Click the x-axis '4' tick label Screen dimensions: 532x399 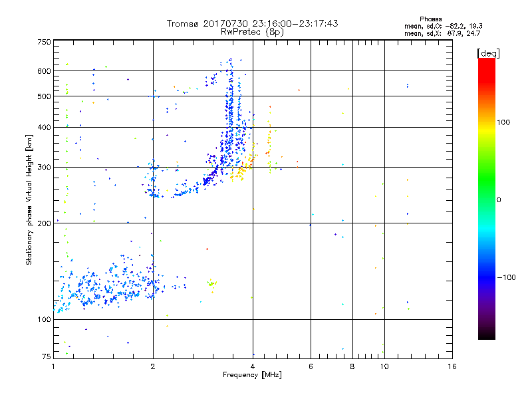pyautogui.click(x=253, y=366)
